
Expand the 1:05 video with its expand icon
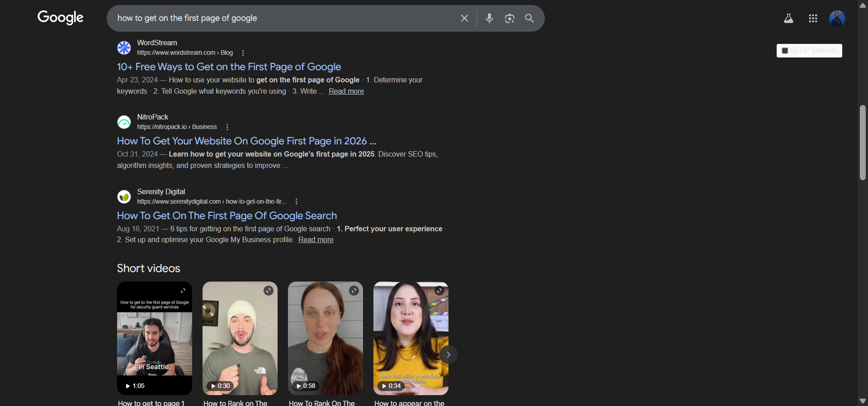click(x=183, y=291)
